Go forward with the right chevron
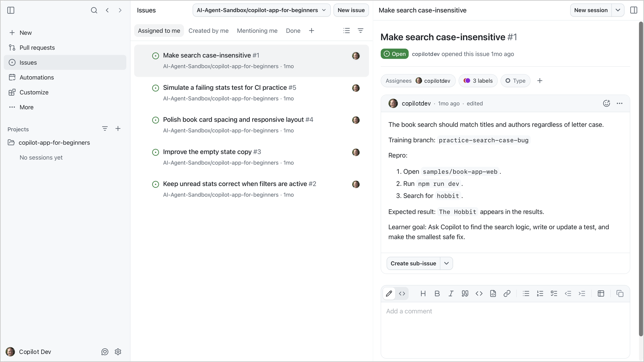 (120, 10)
